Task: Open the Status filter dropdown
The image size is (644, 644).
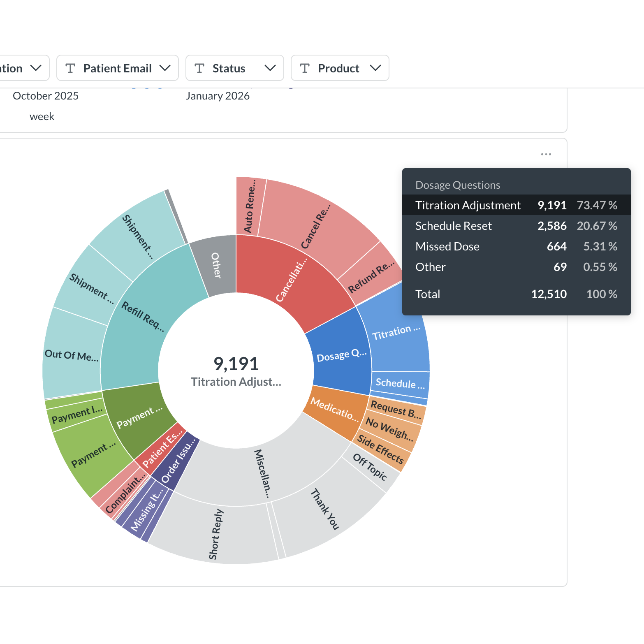Action: point(270,68)
